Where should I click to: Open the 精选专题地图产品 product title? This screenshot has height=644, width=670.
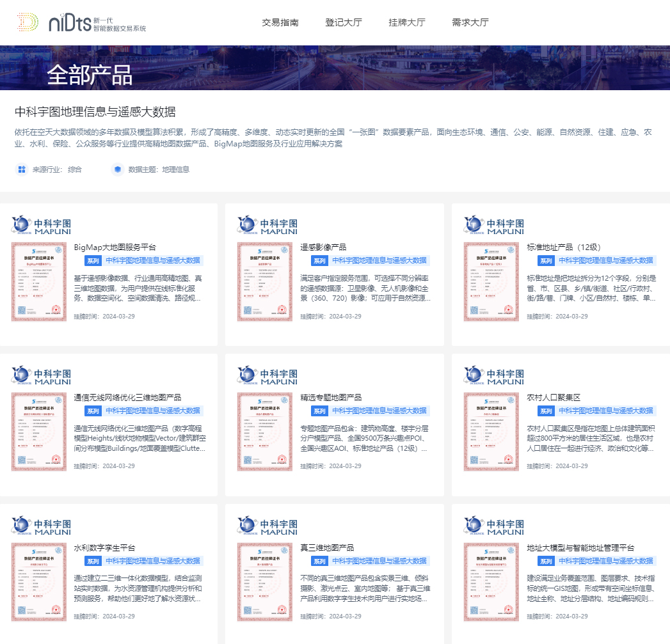331,398
